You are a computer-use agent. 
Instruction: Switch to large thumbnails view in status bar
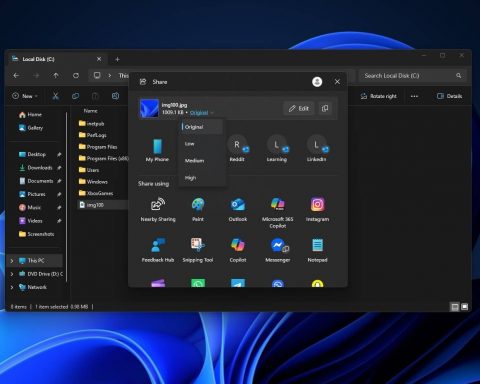tap(465, 307)
